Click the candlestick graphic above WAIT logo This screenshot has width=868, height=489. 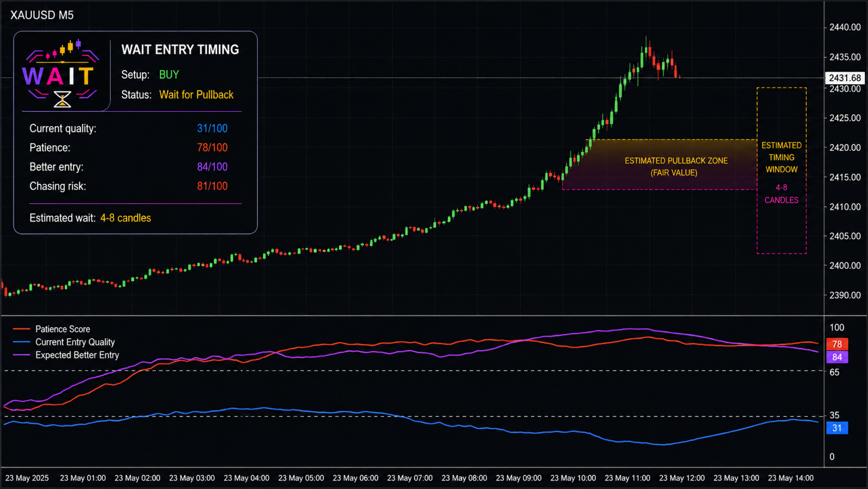pyautogui.click(x=63, y=50)
